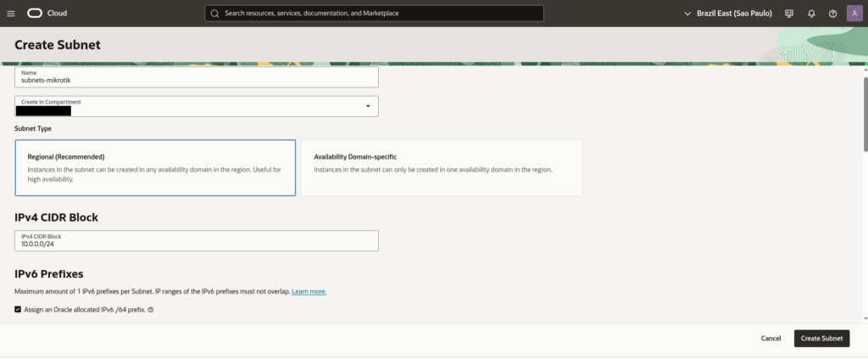This screenshot has width=868, height=359.
Task: Open the help question mark icon
Action: (x=832, y=14)
